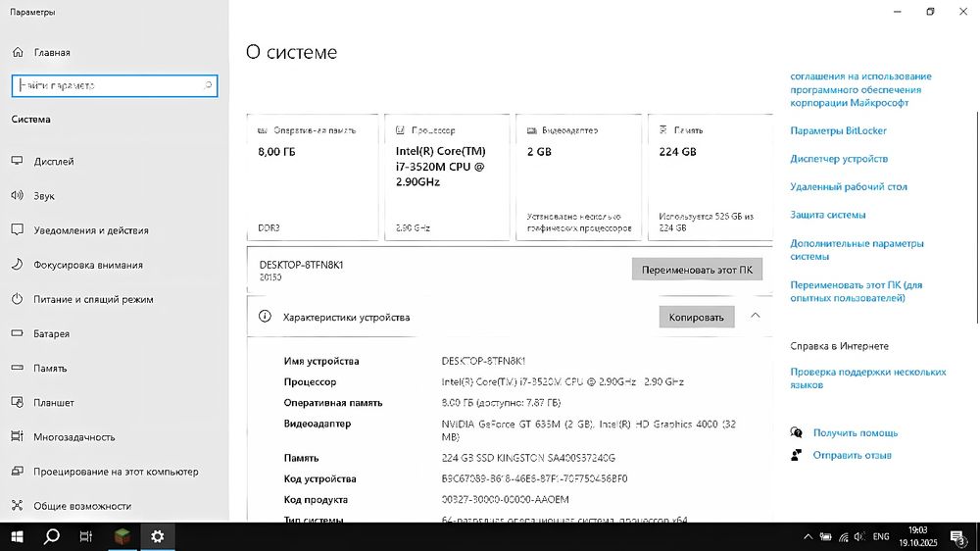Click the Отправить отзыв person icon
The width and height of the screenshot is (980, 551).
pos(796,455)
